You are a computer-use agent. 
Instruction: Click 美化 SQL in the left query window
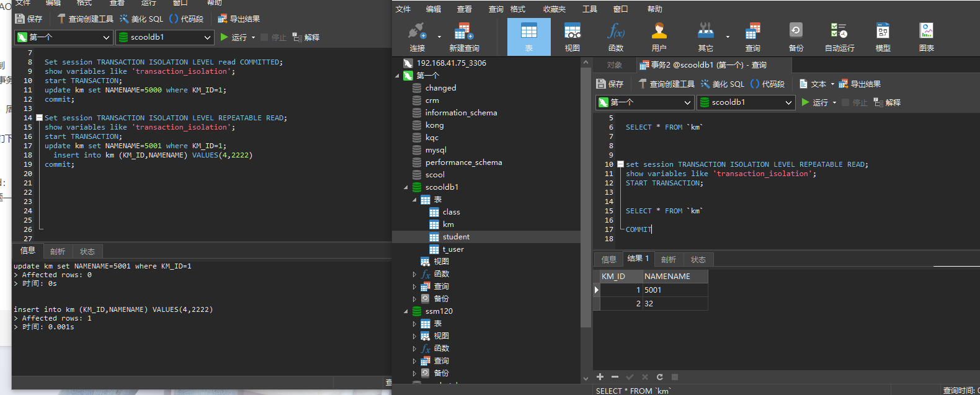(x=141, y=19)
